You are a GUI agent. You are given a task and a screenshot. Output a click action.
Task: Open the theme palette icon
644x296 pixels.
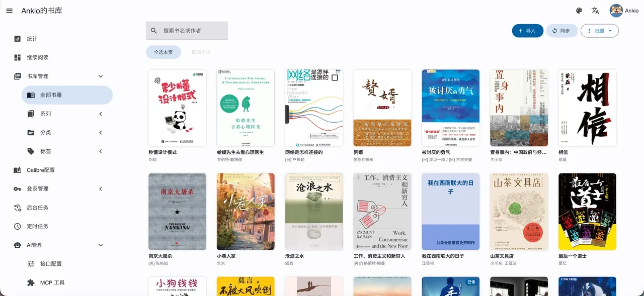tap(579, 11)
